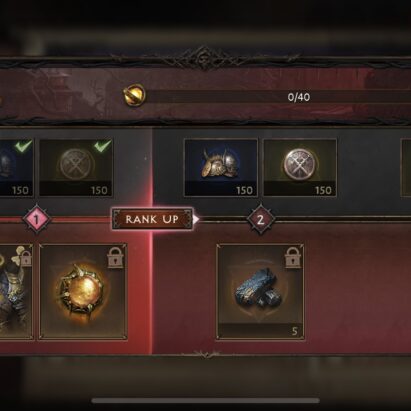411x411 pixels.
Task: Open the crossed-axes silver emblem reward for rank 2
Action: click(x=300, y=168)
